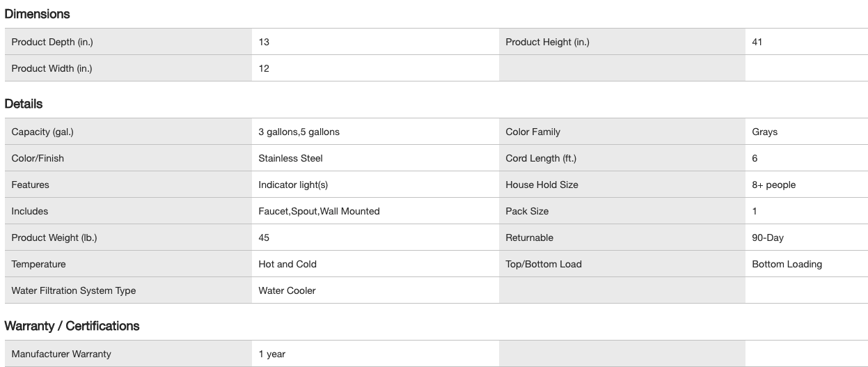
Task: Click the Hot and Cold temperature value
Action: tap(287, 264)
